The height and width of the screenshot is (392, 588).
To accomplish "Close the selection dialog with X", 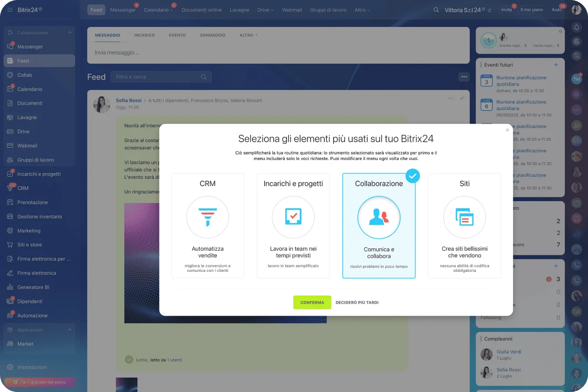I will pos(507,130).
